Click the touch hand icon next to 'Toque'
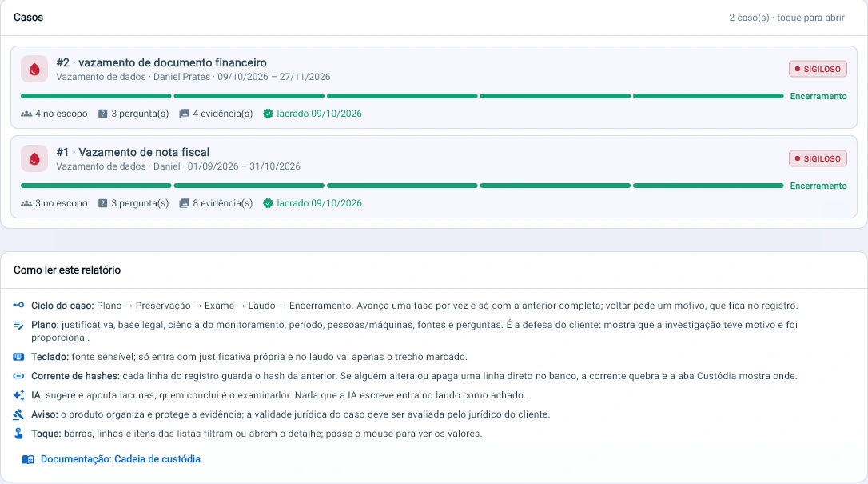 click(18, 434)
